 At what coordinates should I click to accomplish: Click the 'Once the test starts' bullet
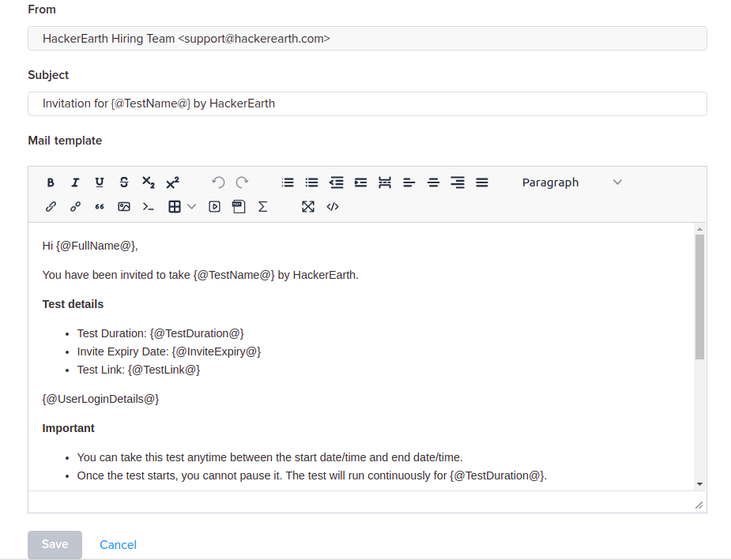[x=312, y=475]
